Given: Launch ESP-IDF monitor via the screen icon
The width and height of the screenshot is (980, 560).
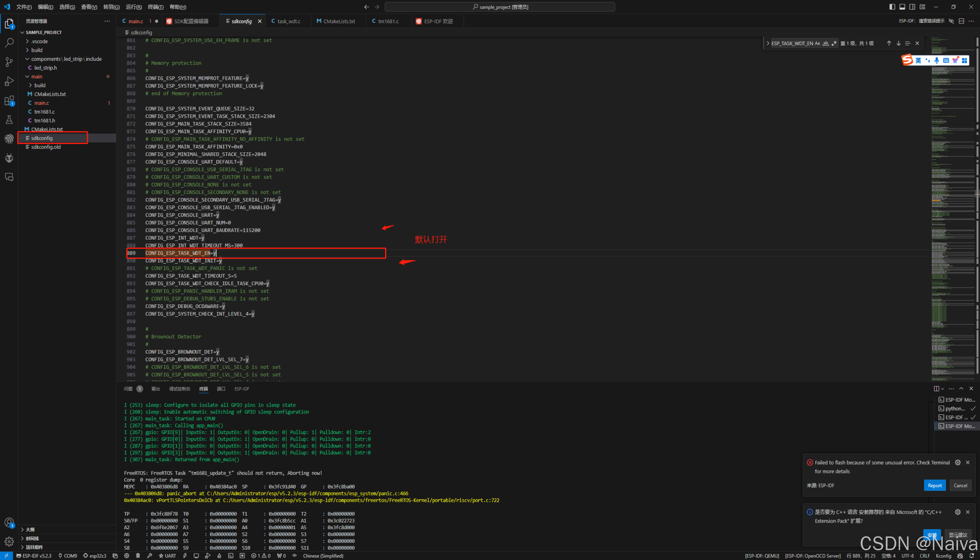Looking at the screenshot, I should tap(196, 556).
